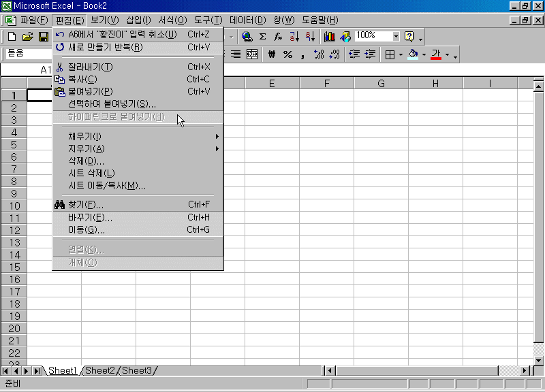This screenshot has width=545, height=392.
Task: Click the Office Assistant help icon
Action: coord(409,37)
